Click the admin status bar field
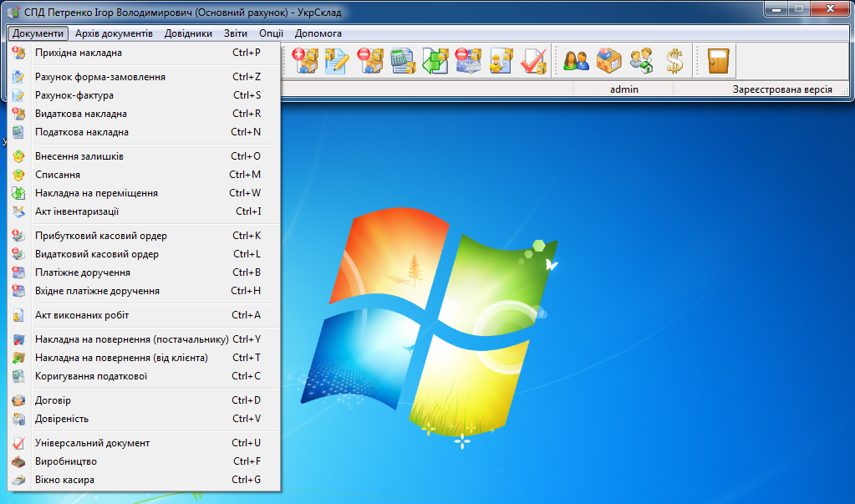 point(623,89)
